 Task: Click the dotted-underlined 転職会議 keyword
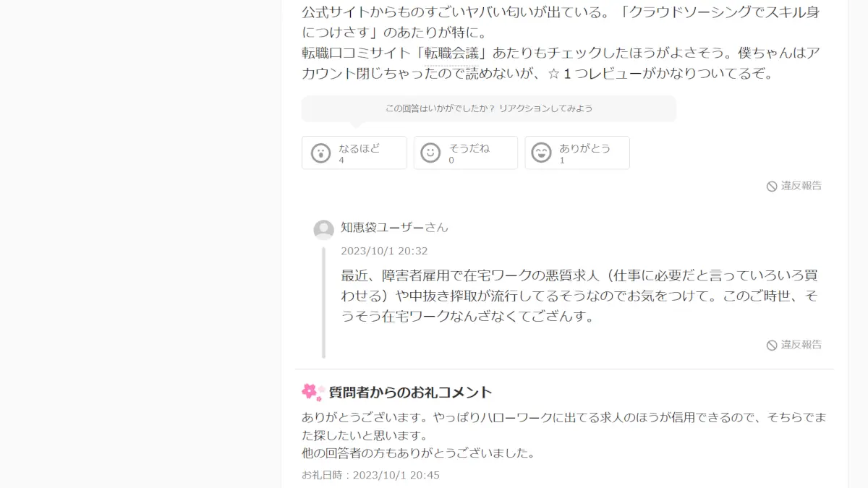[454, 53]
